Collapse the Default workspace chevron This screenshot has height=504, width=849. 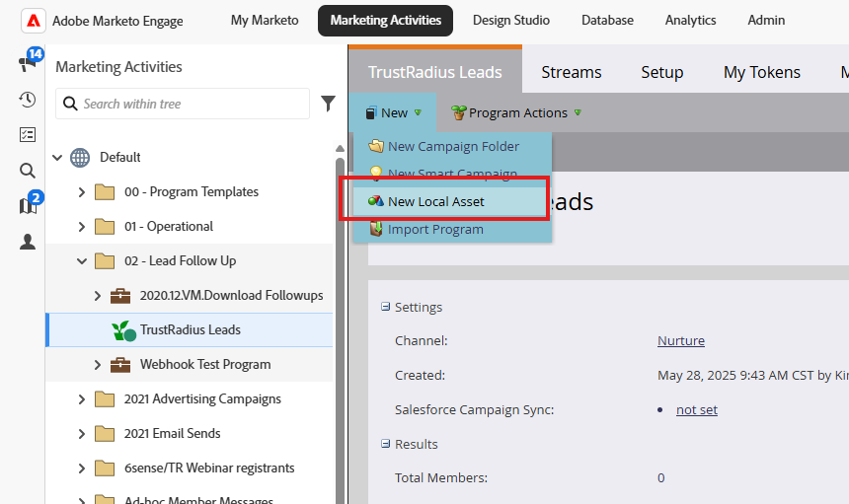pyautogui.click(x=57, y=158)
